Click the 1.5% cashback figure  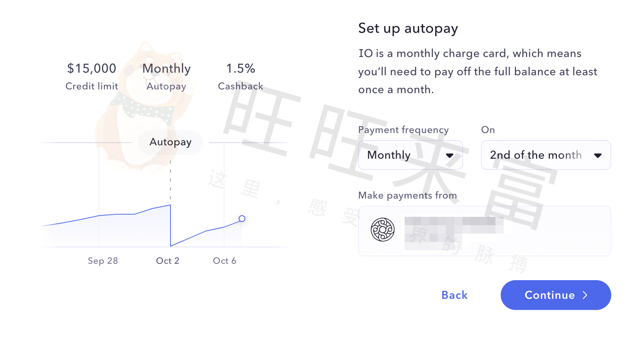240,69
